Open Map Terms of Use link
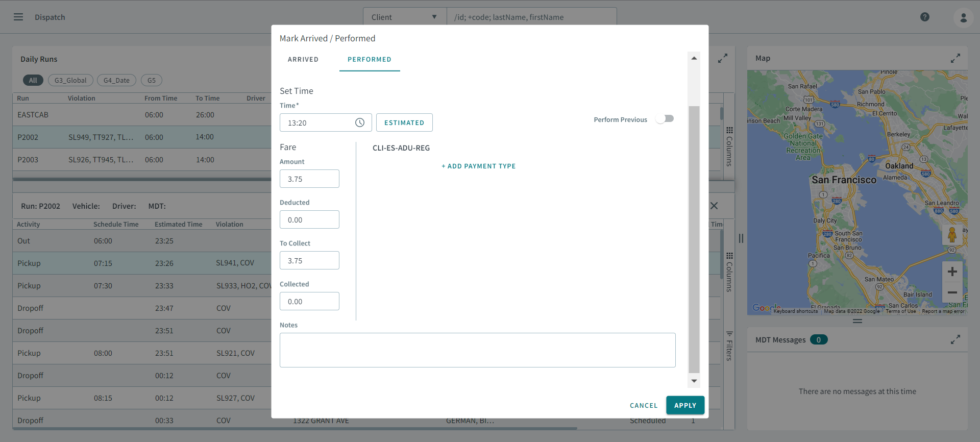Screen dimensions: 980x442 [x=900, y=311]
